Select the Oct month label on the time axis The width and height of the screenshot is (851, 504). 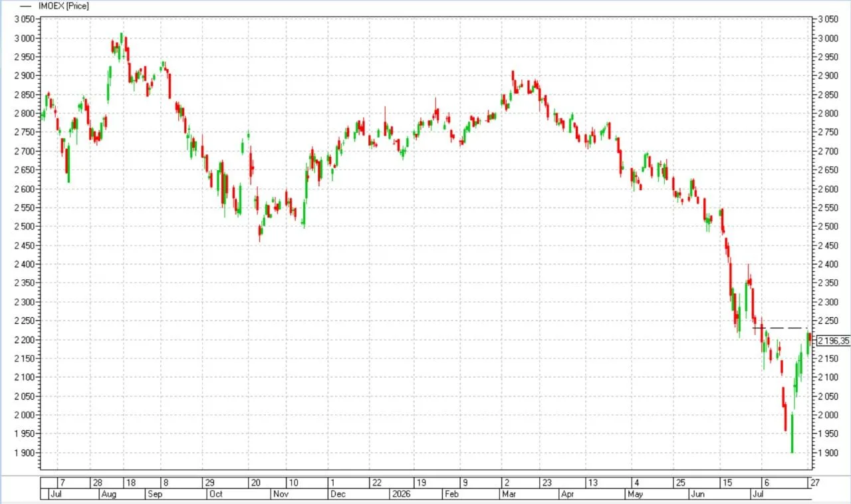point(215,495)
